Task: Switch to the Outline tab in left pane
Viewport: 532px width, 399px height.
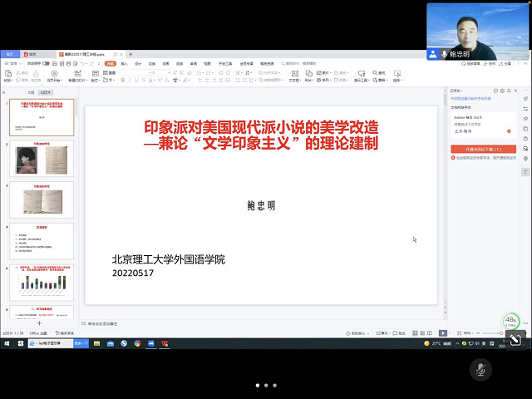Action: [31, 92]
